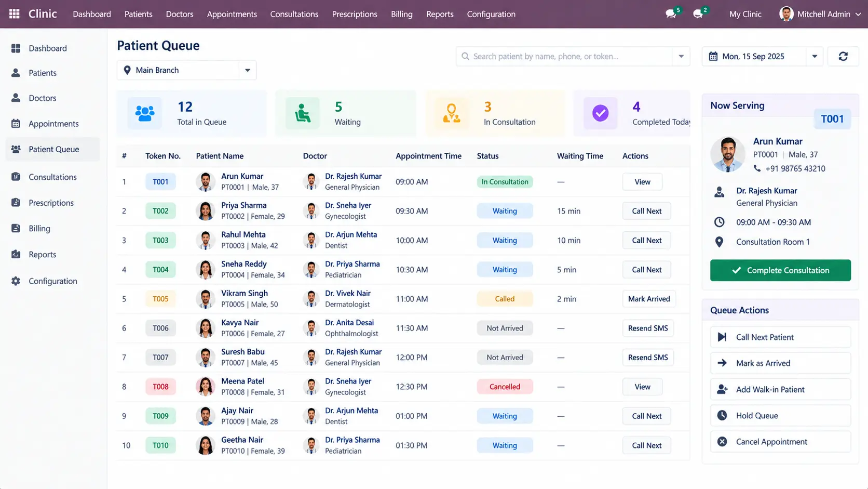Expand the search options dropdown arrow

point(681,56)
